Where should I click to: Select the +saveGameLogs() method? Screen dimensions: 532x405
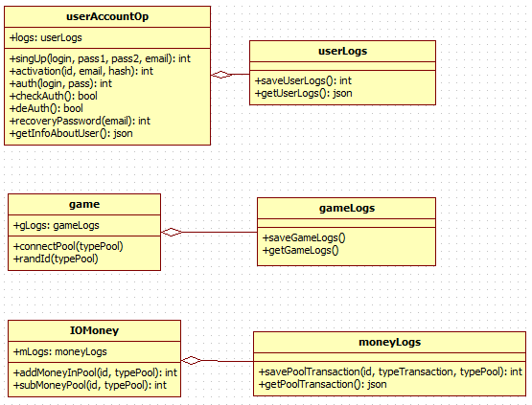tap(304, 237)
